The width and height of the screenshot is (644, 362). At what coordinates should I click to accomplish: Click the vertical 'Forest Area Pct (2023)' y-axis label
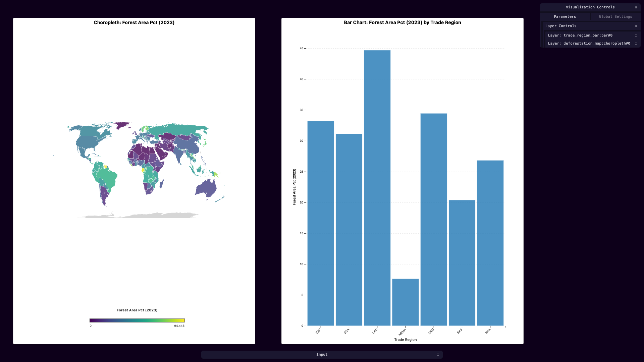294,187
